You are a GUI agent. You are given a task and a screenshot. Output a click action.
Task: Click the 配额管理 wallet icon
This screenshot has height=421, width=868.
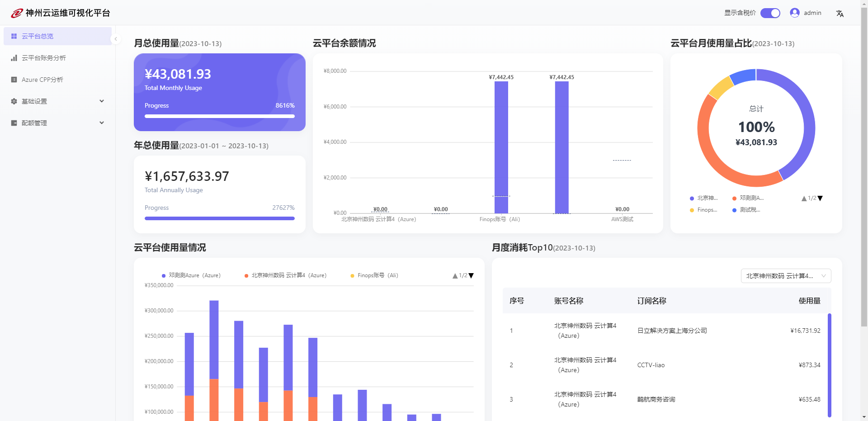click(x=14, y=123)
